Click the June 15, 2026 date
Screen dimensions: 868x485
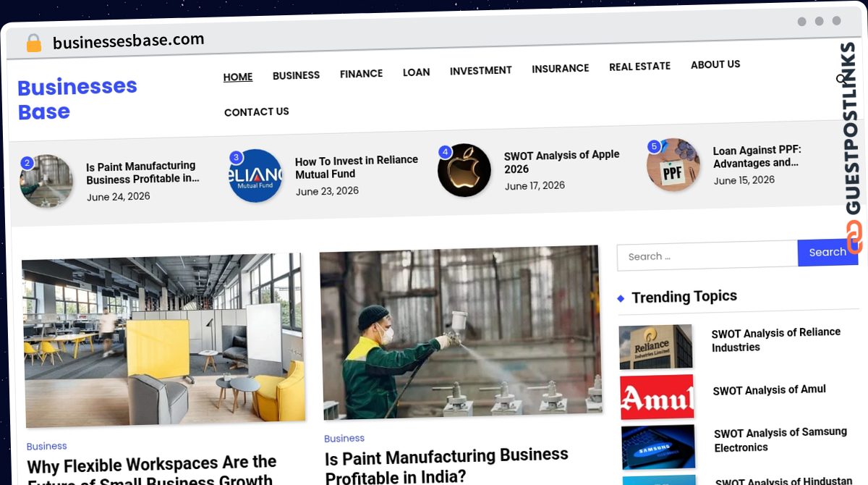coord(744,180)
